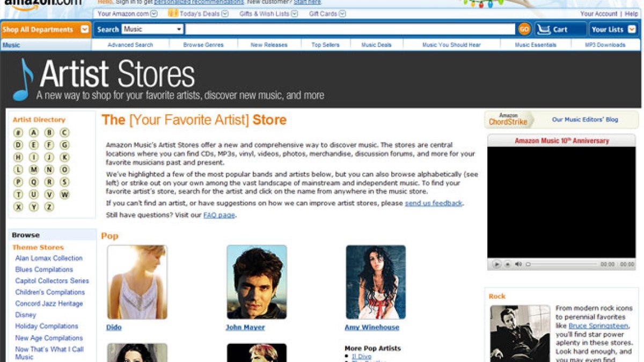644x362 pixels.
Task: Open Music Deals tab
Action: pos(377,45)
